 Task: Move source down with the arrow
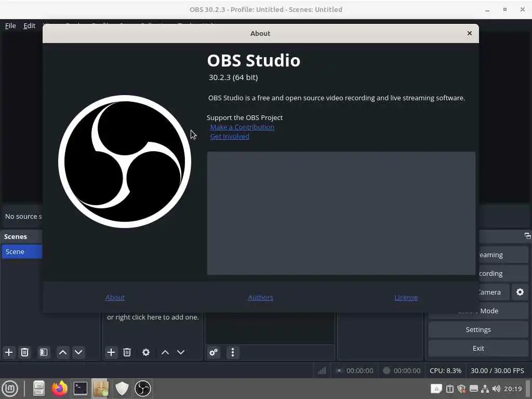pos(181,352)
